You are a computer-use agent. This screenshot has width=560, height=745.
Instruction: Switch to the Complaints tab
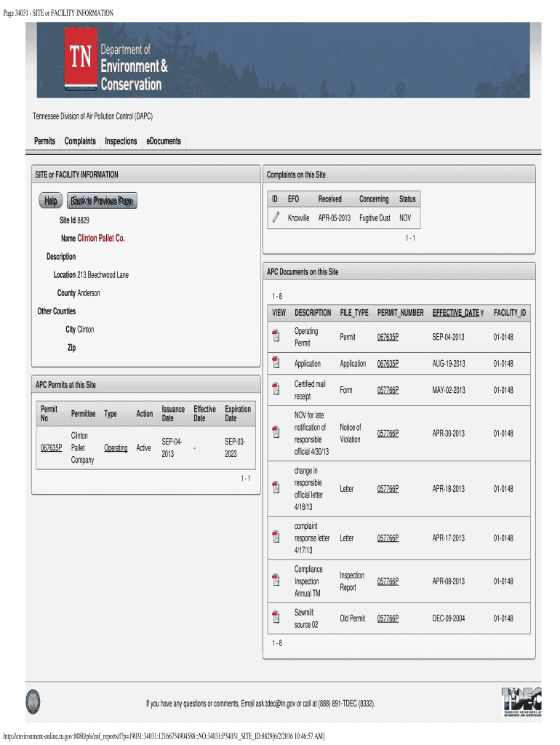(x=80, y=141)
